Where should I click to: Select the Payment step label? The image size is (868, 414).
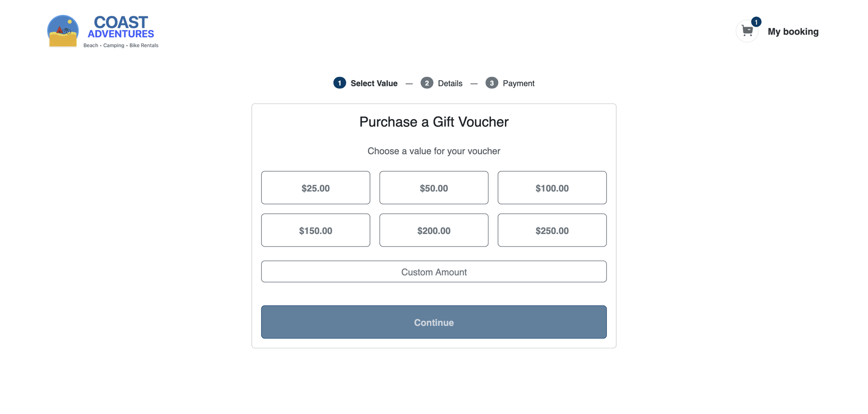point(518,83)
